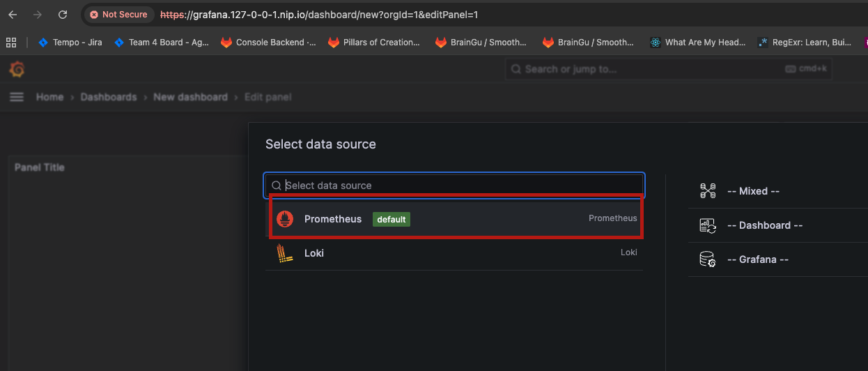Click the Select data source search field
This screenshot has height=371, width=868.
[x=454, y=185]
